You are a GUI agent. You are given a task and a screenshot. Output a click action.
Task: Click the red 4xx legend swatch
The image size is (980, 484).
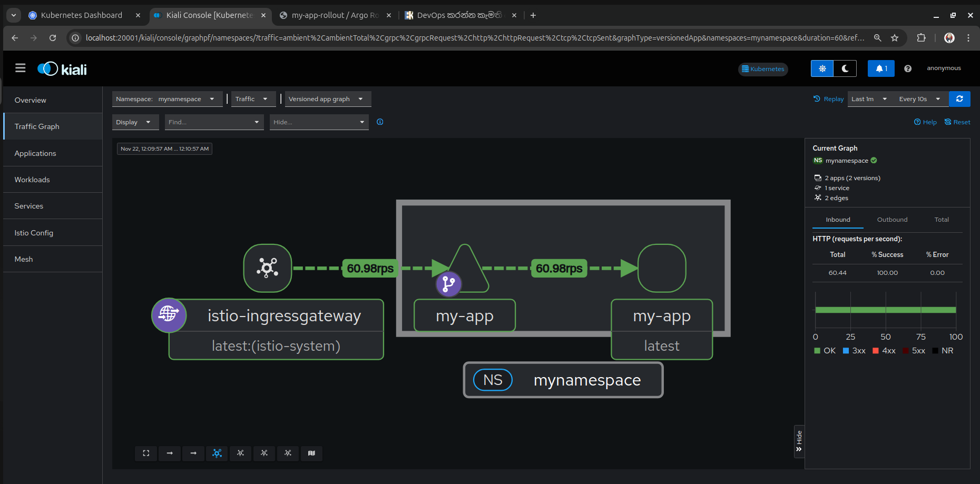(x=876, y=351)
